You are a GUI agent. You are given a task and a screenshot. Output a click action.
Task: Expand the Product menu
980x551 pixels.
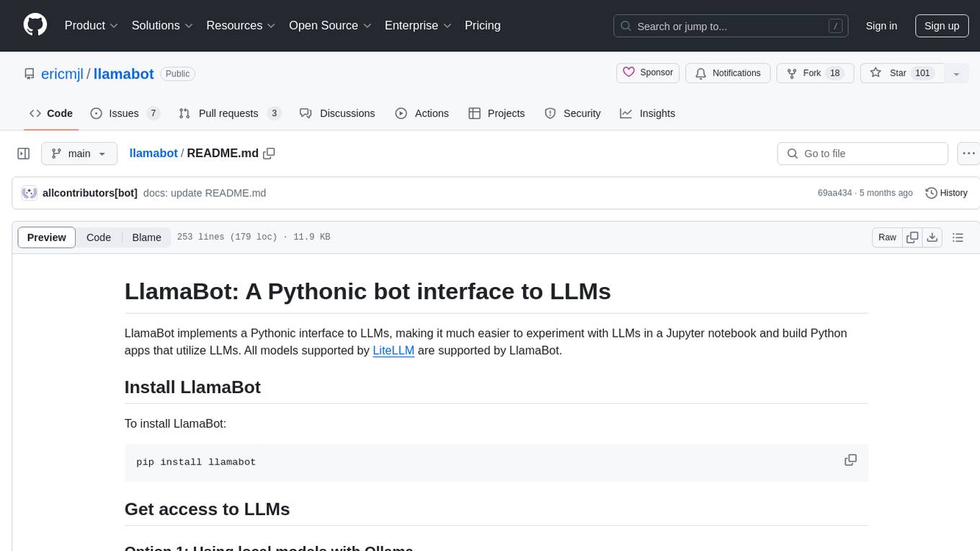pyautogui.click(x=92, y=25)
